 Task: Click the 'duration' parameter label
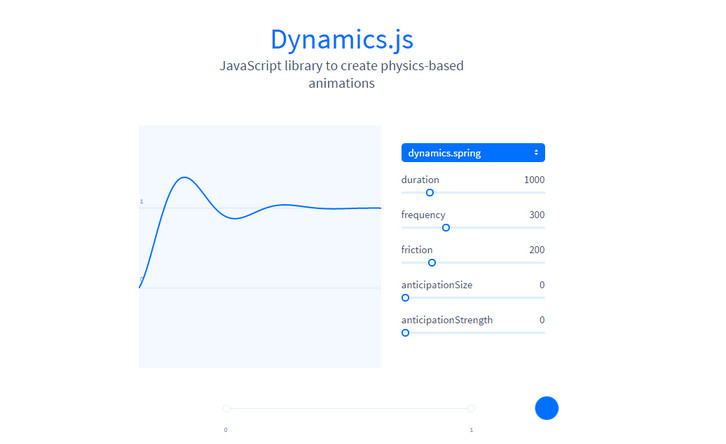tap(420, 180)
